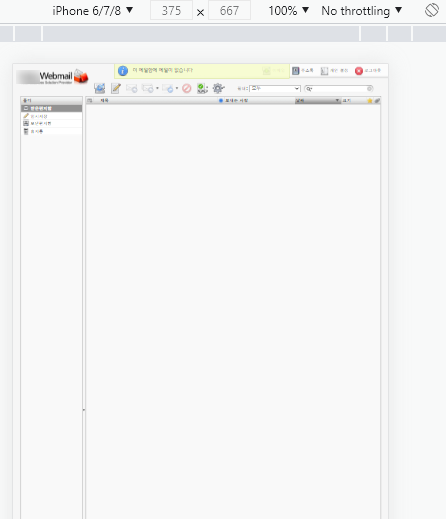This screenshot has width=446, height=519.
Task: Select the Drafts folder with pencil icon
Action: pyautogui.click(x=51, y=116)
